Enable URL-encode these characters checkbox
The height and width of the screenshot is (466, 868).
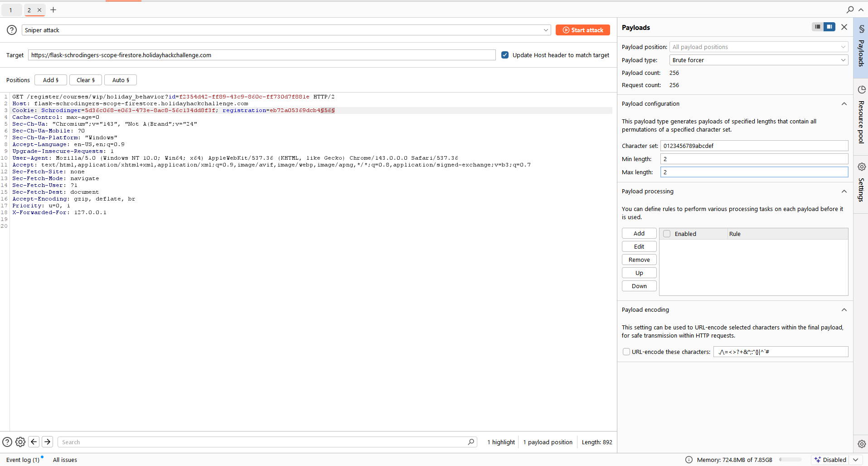tap(626, 352)
